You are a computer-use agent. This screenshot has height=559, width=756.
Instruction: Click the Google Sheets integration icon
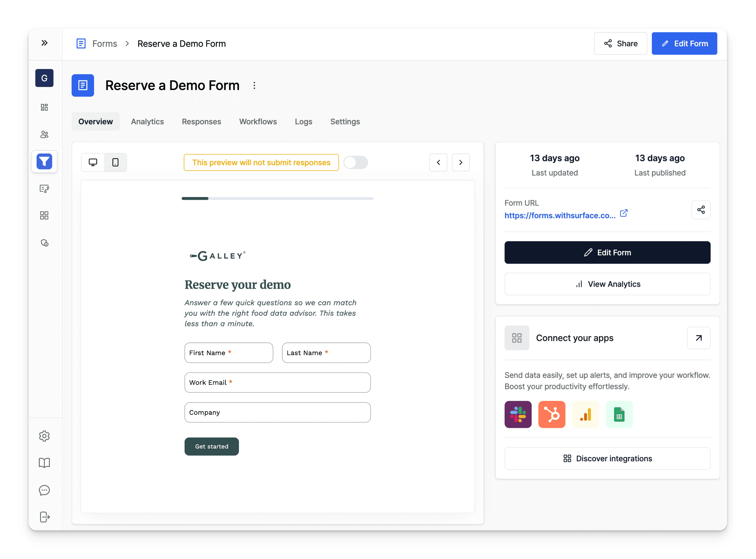click(x=619, y=415)
